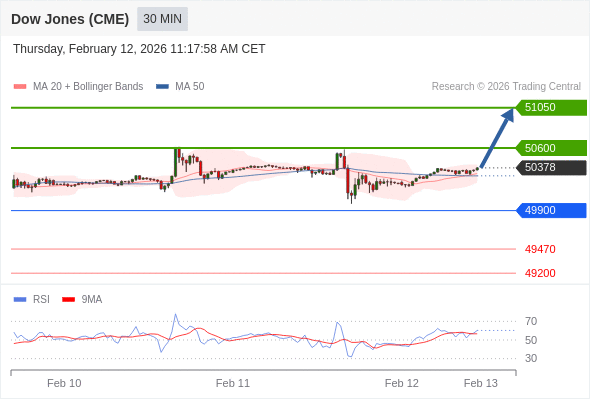Click the current price 50378 label
The height and width of the screenshot is (400, 590).
point(551,167)
